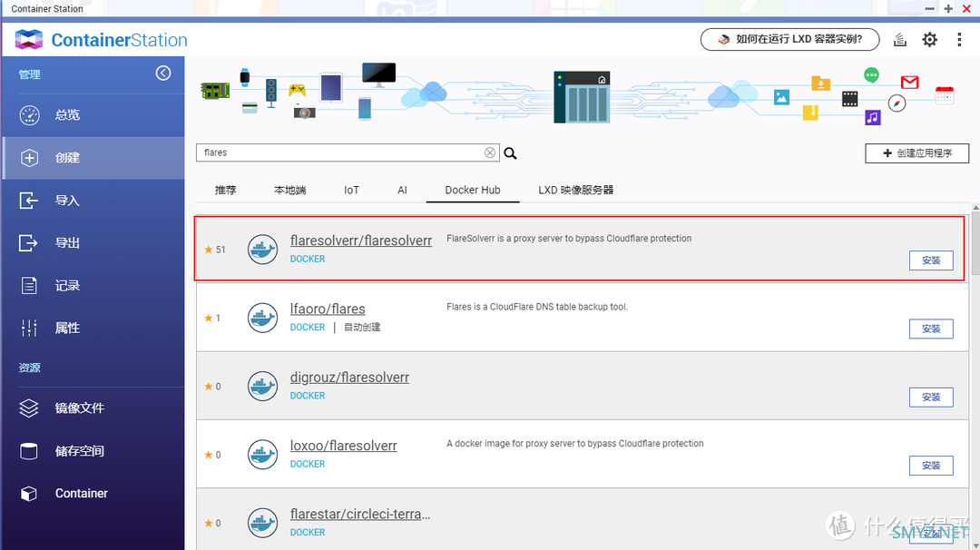
Task: Minimize the Container Station window
Action: pos(930,9)
